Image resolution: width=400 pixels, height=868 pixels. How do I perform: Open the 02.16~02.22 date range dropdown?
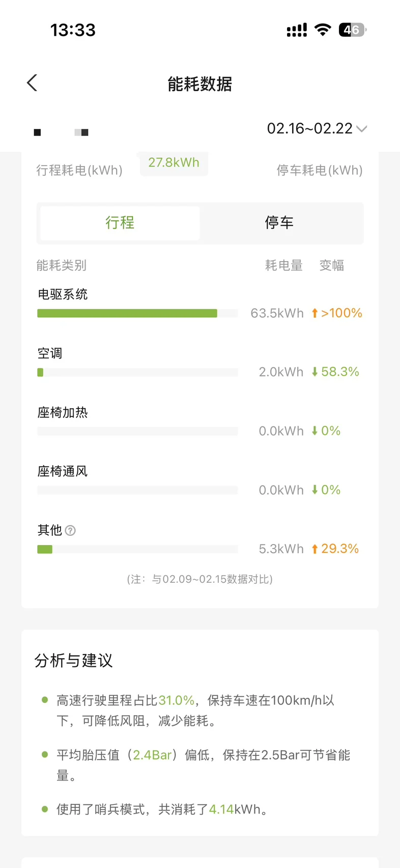point(310,128)
